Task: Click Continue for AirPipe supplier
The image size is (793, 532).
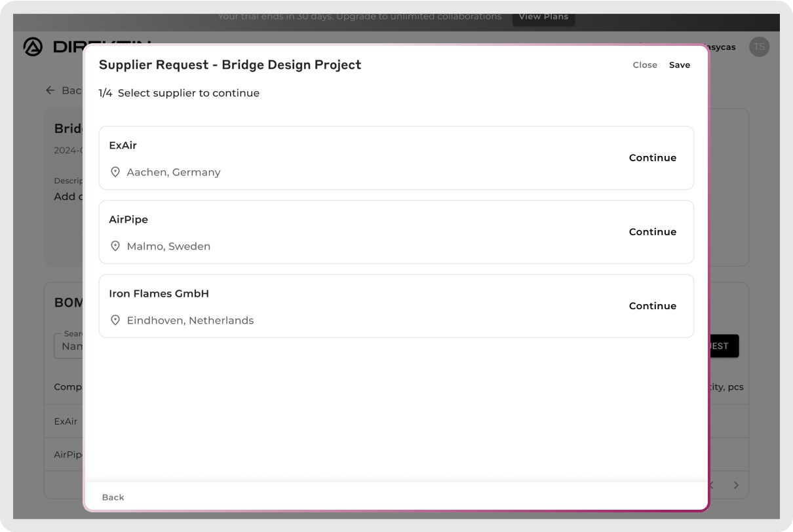Action: click(652, 232)
